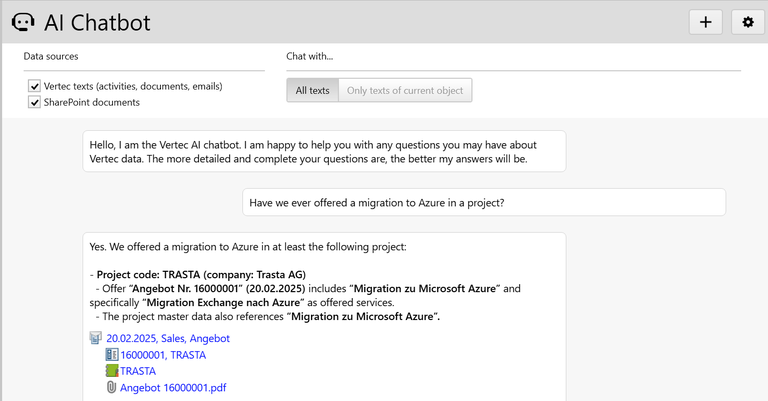This screenshot has height=401, width=768.
Task: Click the offer icon beside 16000001, TRASTA
Action: 112,354
